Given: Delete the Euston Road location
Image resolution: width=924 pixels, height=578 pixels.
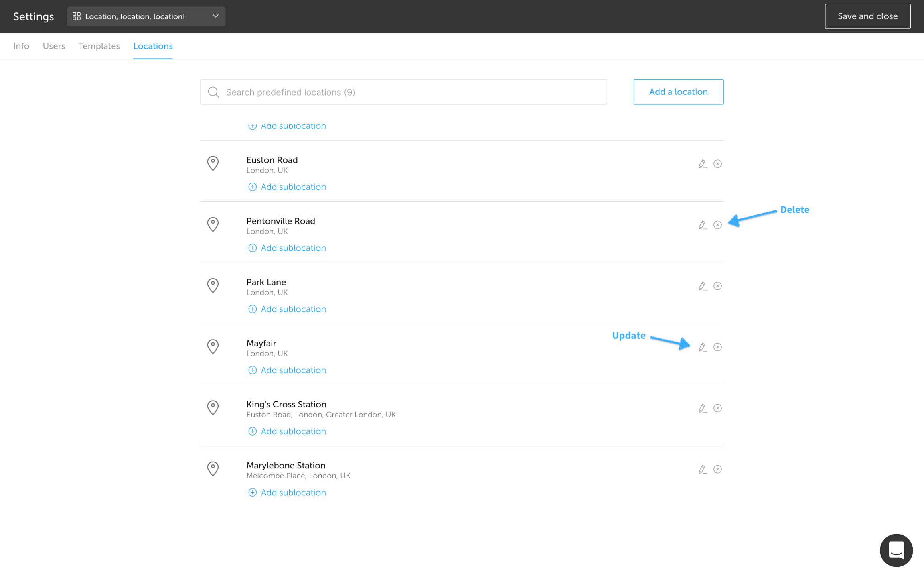Looking at the screenshot, I should tap(717, 164).
